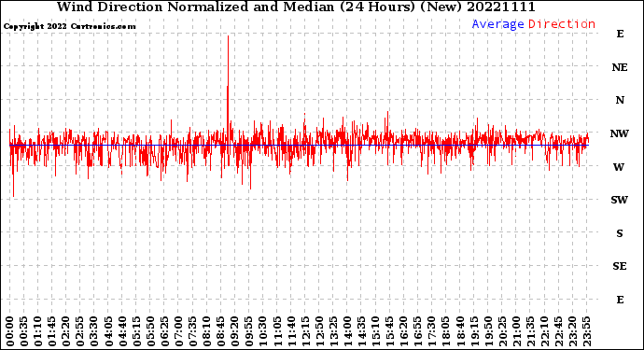Click the 13:25 time label
The height and width of the screenshot is (350, 644).
pos(333,331)
